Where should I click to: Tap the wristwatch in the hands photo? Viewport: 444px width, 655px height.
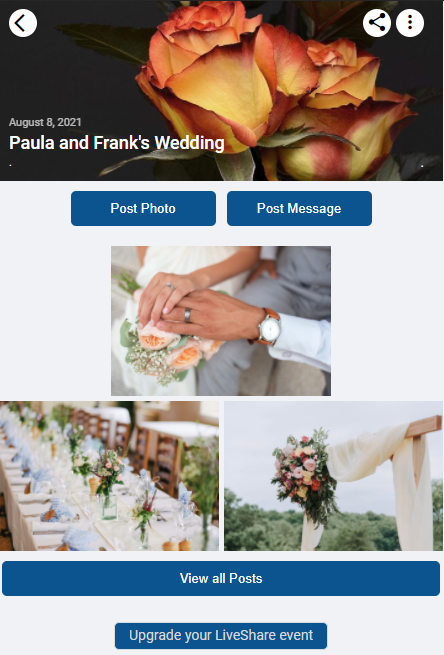click(267, 327)
